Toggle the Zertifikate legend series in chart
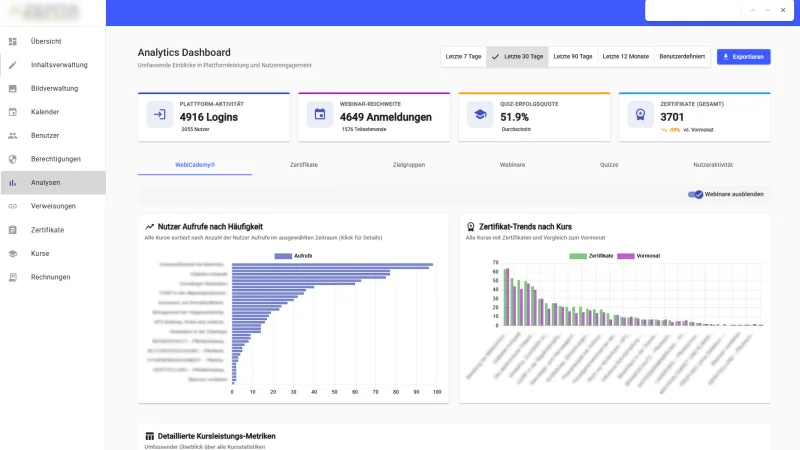The height and width of the screenshot is (450, 800). (591, 256)
